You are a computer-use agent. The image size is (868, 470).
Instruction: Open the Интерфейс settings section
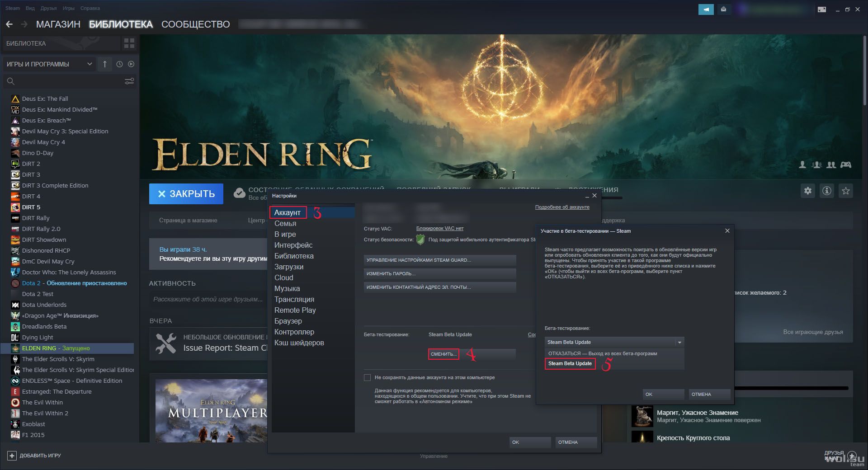pyautogui.click(x=293, y=245)
